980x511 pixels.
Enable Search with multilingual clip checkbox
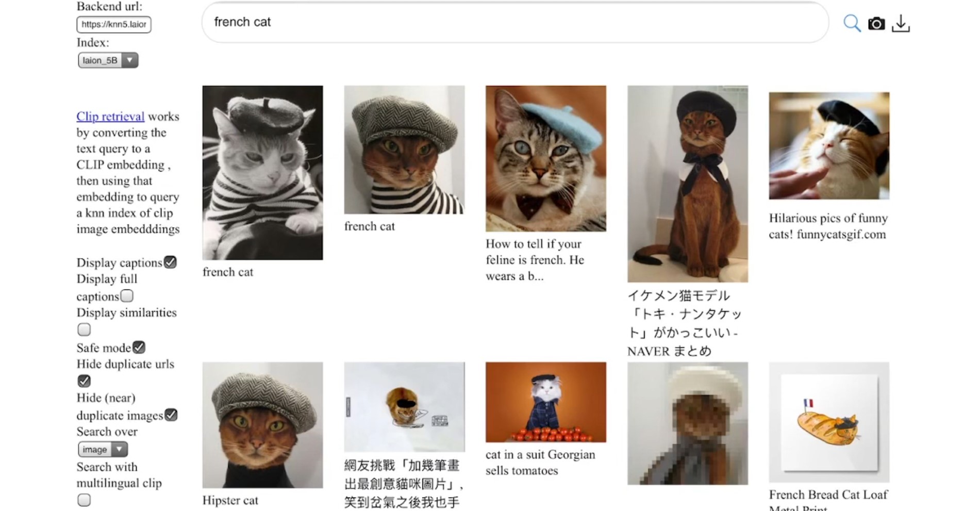[x=84, y=500]
